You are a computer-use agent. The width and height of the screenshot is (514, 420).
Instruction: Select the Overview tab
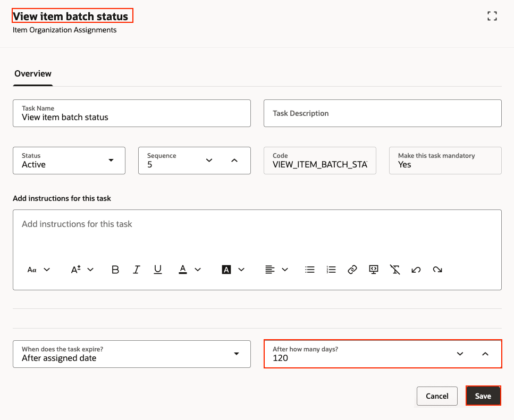click(33, 74)
